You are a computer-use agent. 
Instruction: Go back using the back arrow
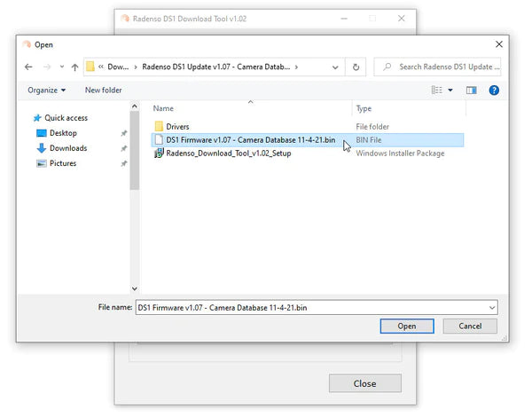pos(28,67)
